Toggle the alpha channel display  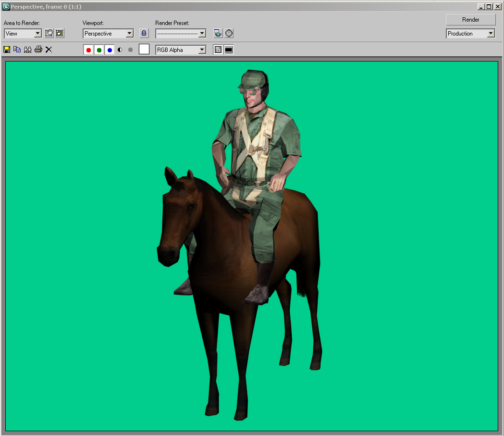click(x=120, y=50)
